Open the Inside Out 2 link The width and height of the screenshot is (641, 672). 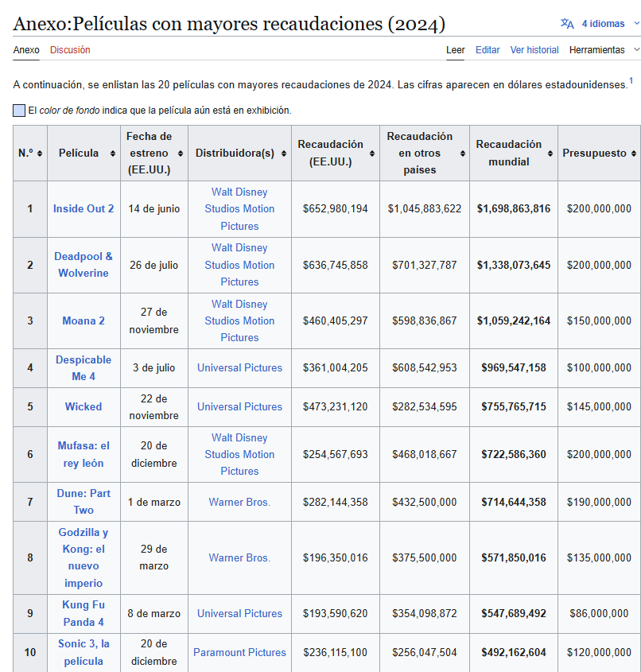pyautogui.click(x=84, y=208)
